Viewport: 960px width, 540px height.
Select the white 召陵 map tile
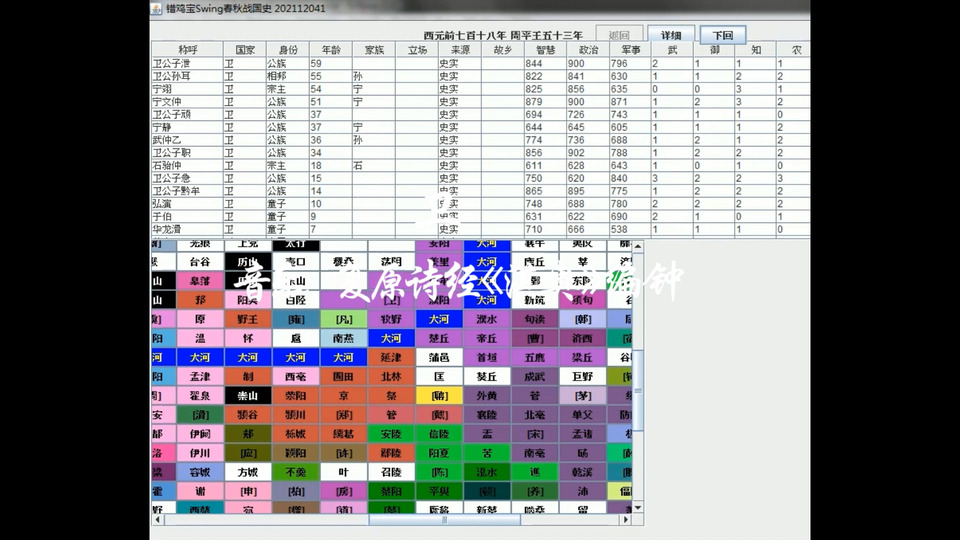tap(391, 472)
